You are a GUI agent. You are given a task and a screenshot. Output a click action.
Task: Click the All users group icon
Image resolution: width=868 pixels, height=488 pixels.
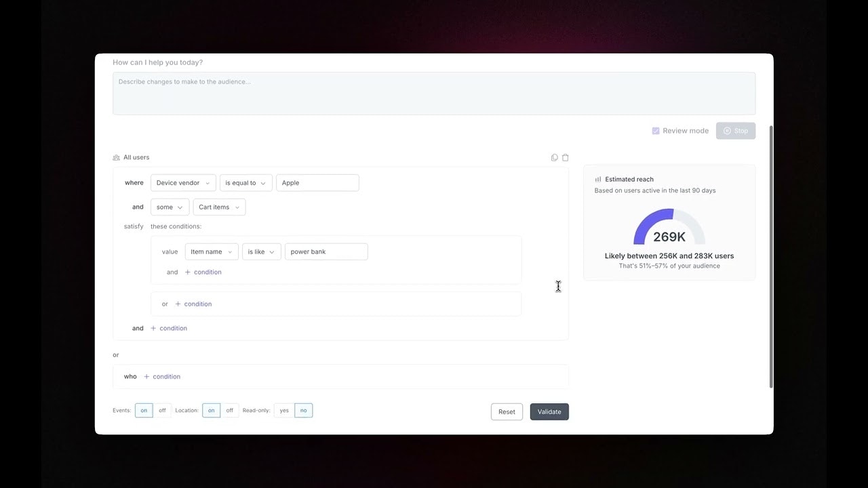click(x=116, y=157)
